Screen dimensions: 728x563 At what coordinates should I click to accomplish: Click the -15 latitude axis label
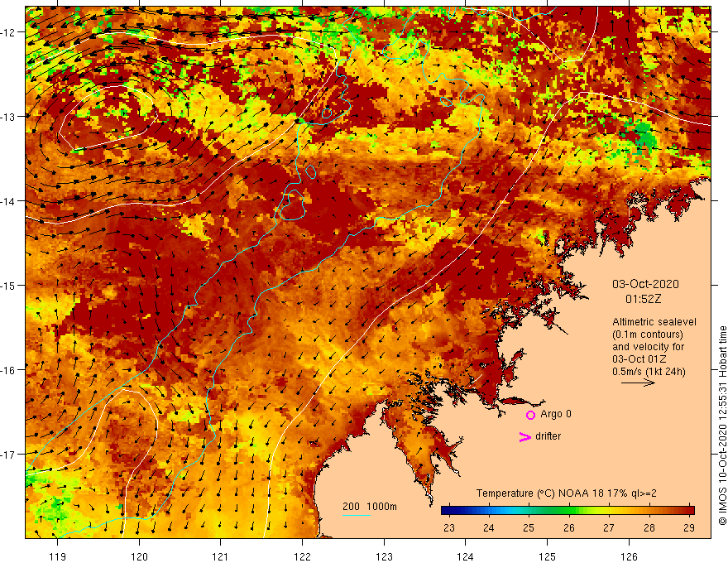pyautogui.click(x=9, y=285)
